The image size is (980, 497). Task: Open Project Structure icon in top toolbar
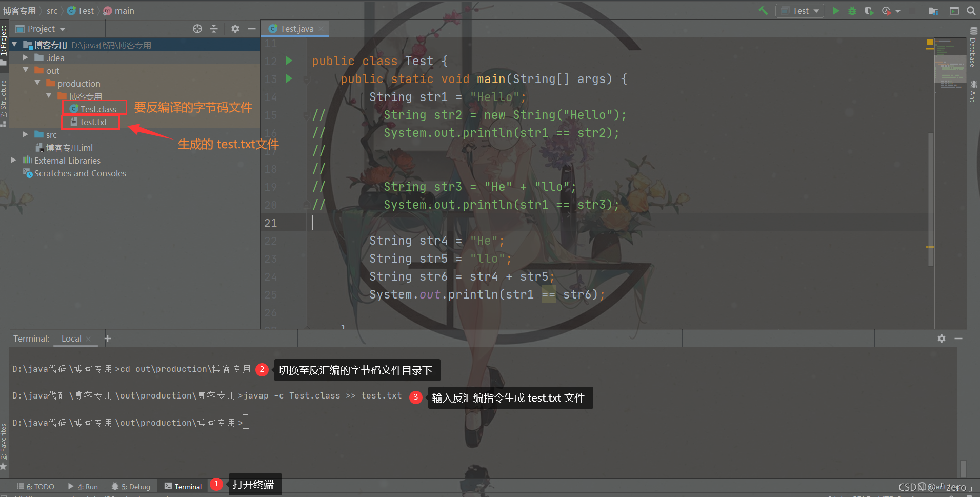point(933,11)
